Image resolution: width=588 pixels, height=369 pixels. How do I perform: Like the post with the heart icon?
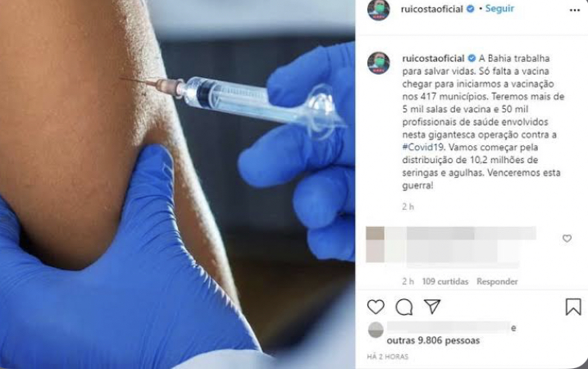click(376, 307)
